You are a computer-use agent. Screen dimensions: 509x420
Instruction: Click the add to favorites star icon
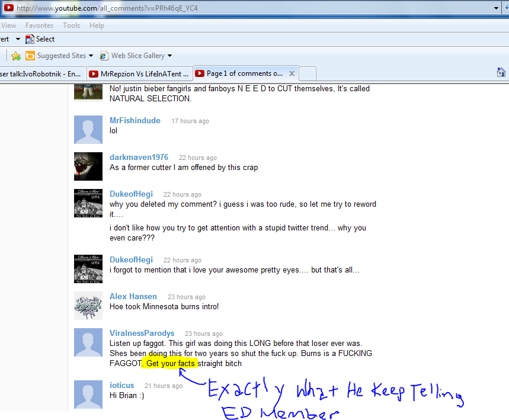(x=16, y=56)
